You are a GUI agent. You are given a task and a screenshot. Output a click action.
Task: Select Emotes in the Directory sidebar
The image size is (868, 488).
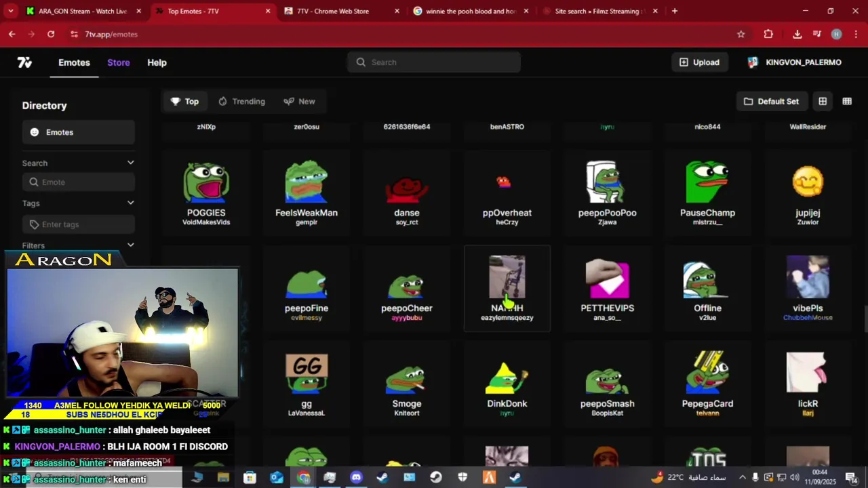(78, 132)
